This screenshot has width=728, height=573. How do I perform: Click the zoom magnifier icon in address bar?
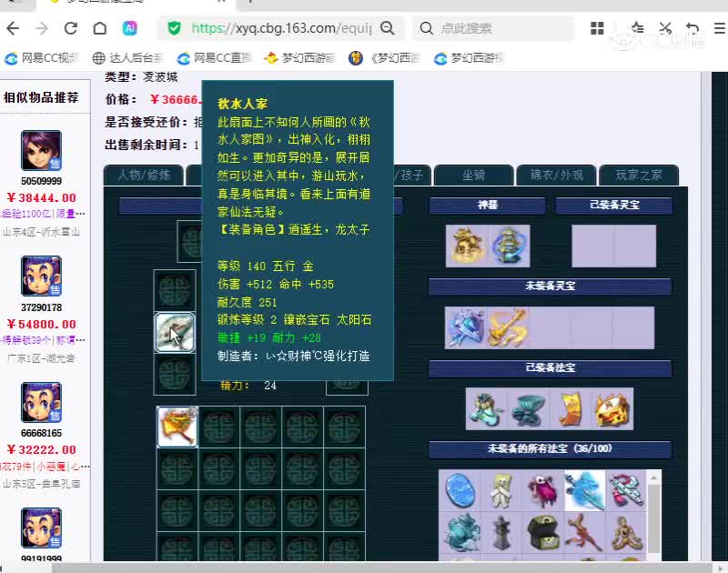[388, 28]
